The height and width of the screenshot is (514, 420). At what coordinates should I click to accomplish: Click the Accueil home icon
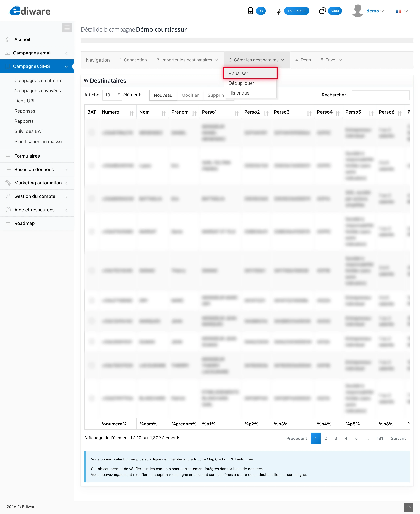(8, 39)
